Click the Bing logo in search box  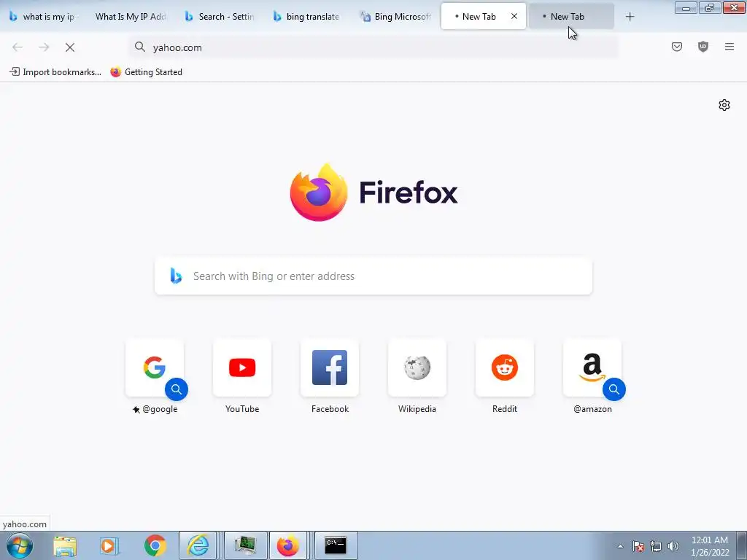pyautogui.click(x=176, y=276)
